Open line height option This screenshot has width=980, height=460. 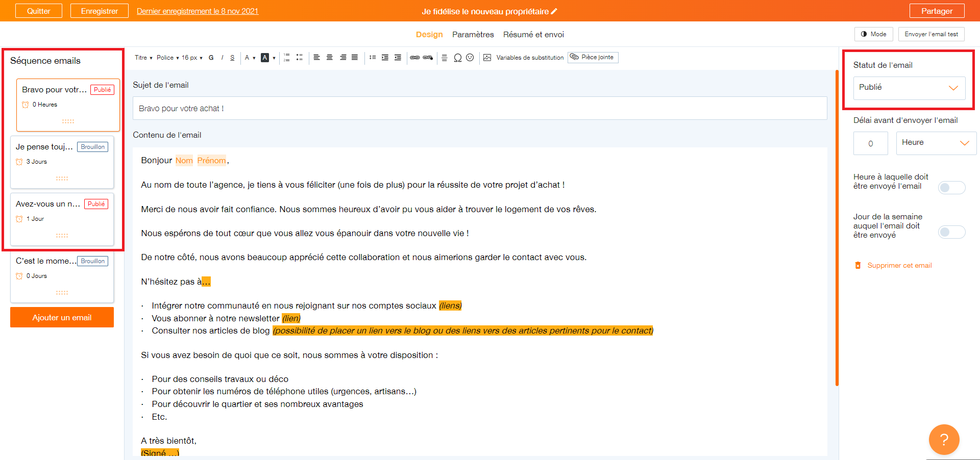373,57
